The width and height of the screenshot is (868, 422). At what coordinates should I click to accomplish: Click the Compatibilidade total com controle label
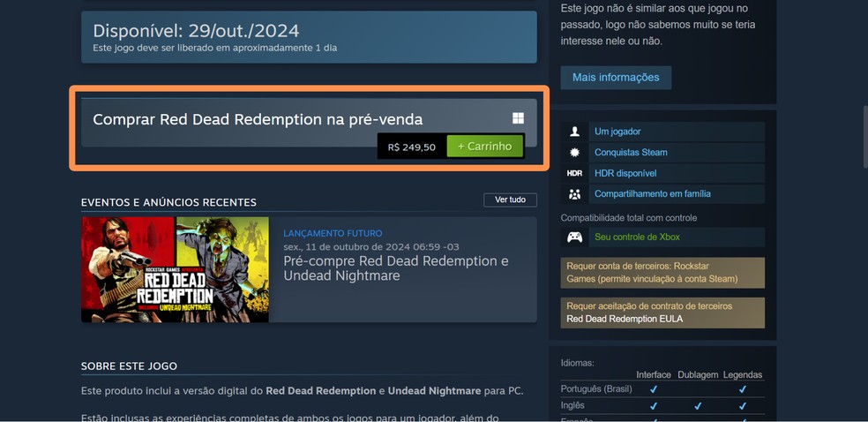(629, 218)
